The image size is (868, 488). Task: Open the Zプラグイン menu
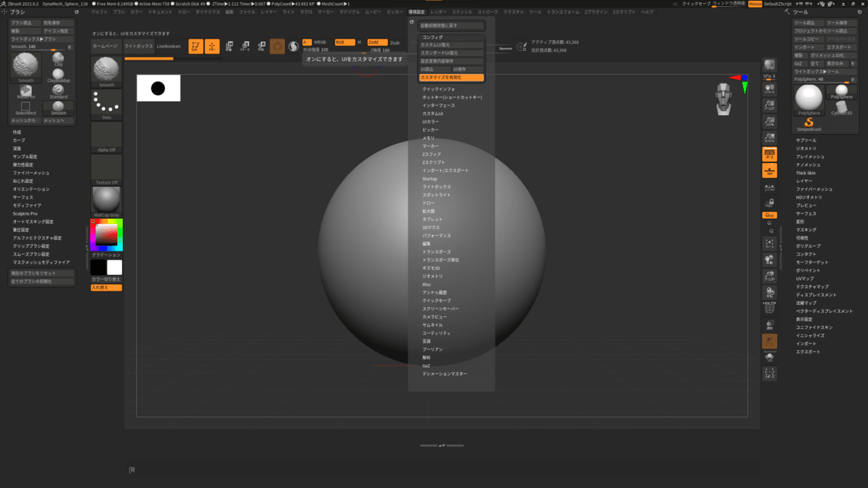[x=596, y=12]
